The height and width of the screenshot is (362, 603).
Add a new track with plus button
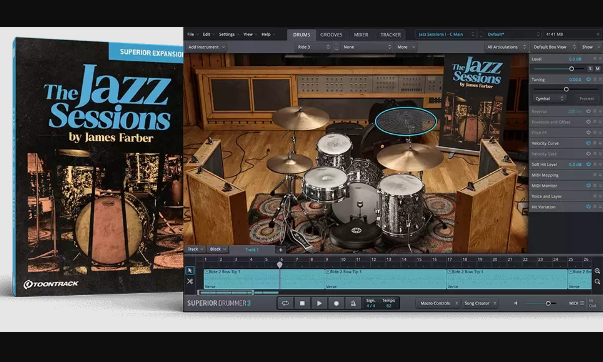(x=281, y=250)
